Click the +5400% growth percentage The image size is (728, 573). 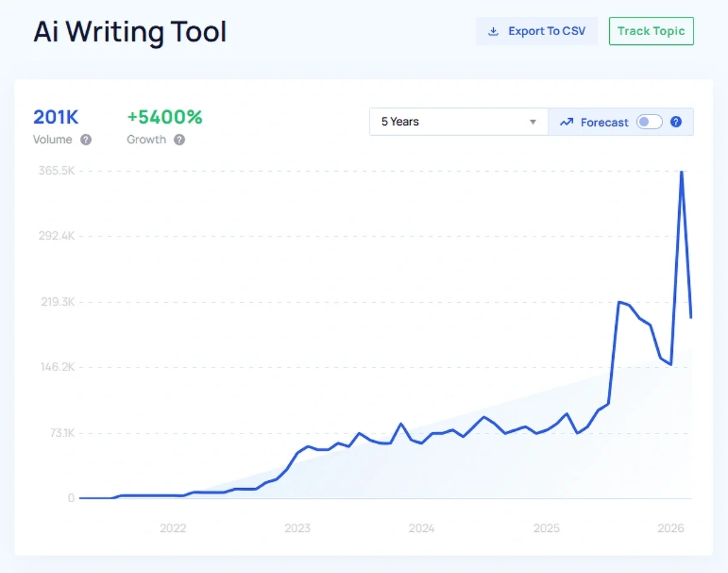(164, 118)
